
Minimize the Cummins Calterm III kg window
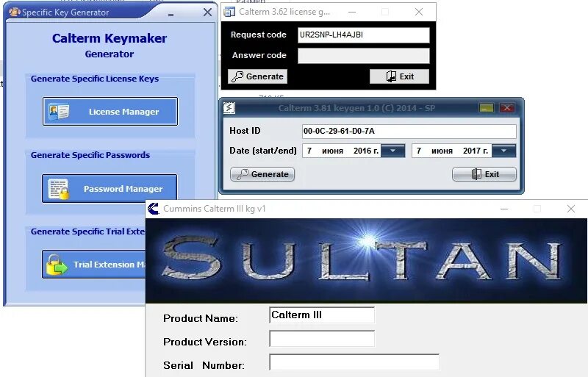(504, 209)
